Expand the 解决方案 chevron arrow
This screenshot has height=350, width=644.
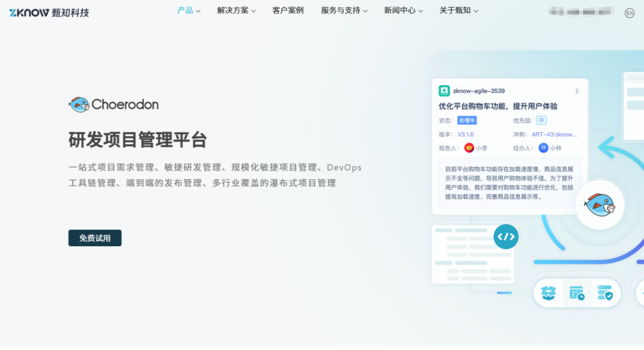(x=253, y=11)
